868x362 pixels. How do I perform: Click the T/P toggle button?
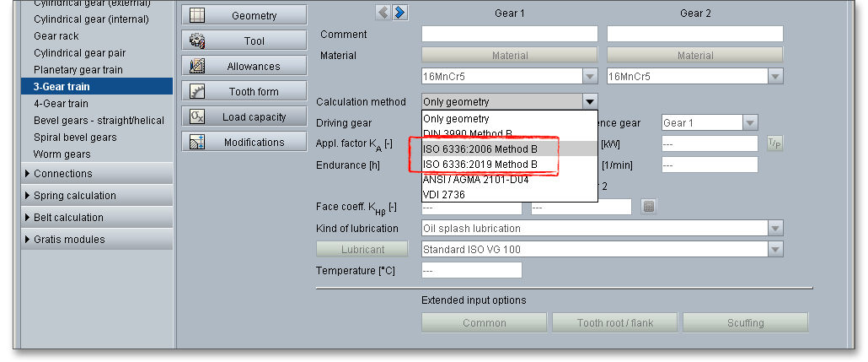[774, 143]
